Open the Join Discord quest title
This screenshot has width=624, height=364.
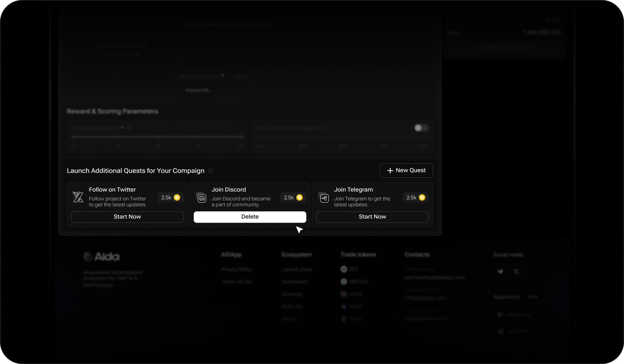(x=228, y=189)
